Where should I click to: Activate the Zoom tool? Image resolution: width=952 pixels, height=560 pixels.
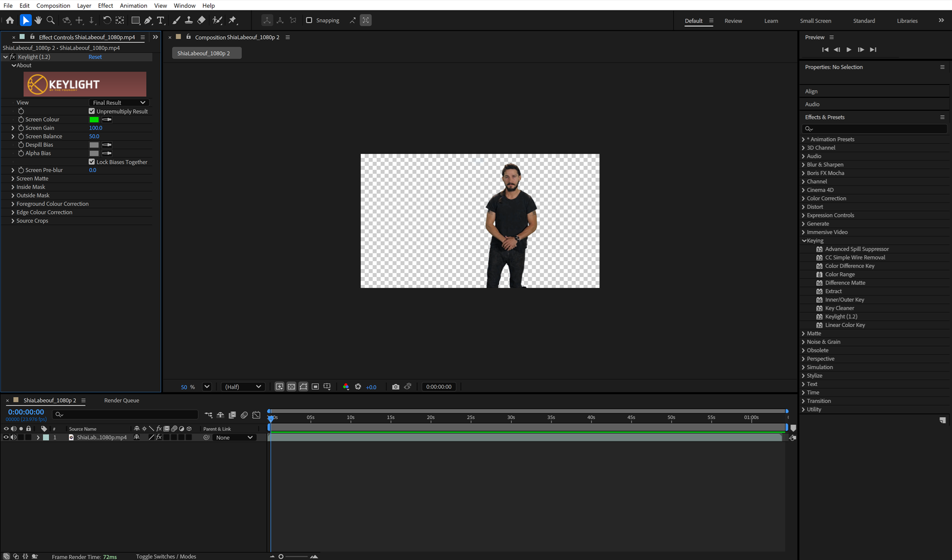tap(50, 20)
